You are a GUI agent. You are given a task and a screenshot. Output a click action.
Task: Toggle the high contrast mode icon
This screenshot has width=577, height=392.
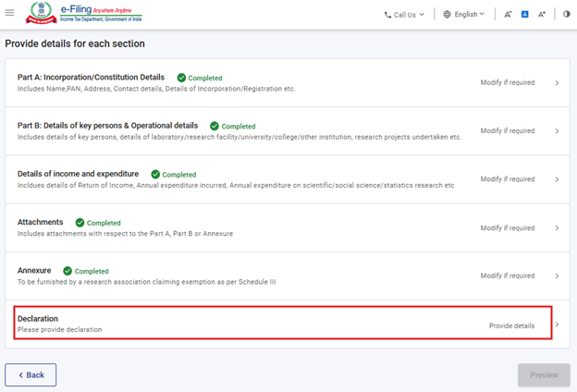pyautogui.click(x=567, y=15)
